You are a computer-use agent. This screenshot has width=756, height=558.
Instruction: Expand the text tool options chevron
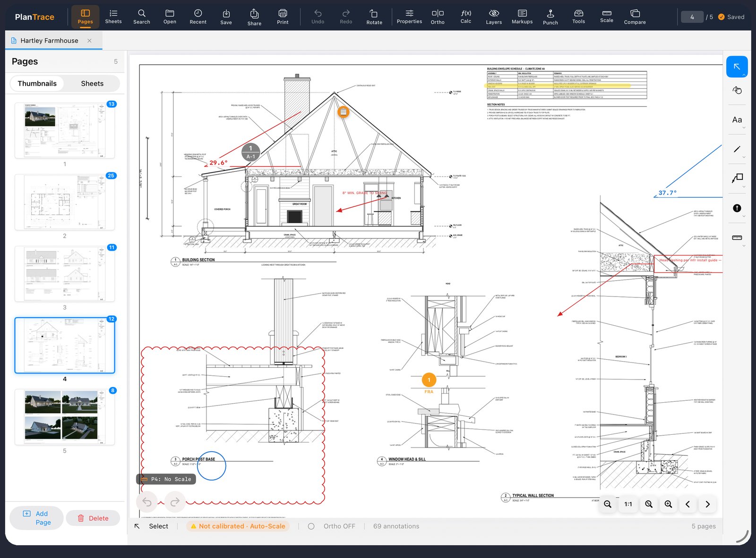click(744, 128)
